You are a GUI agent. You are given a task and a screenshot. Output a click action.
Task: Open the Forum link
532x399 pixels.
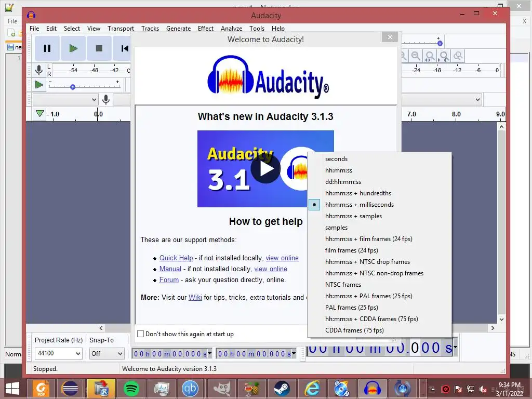click(169, 280)
